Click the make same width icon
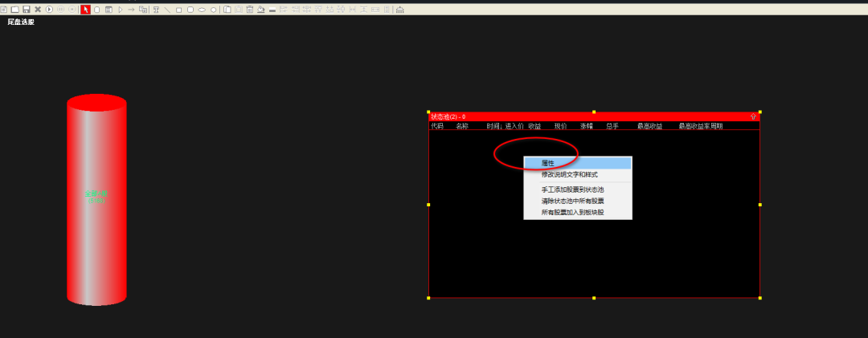This screenshot has height=338, width=868. click(x=375, y=10)
